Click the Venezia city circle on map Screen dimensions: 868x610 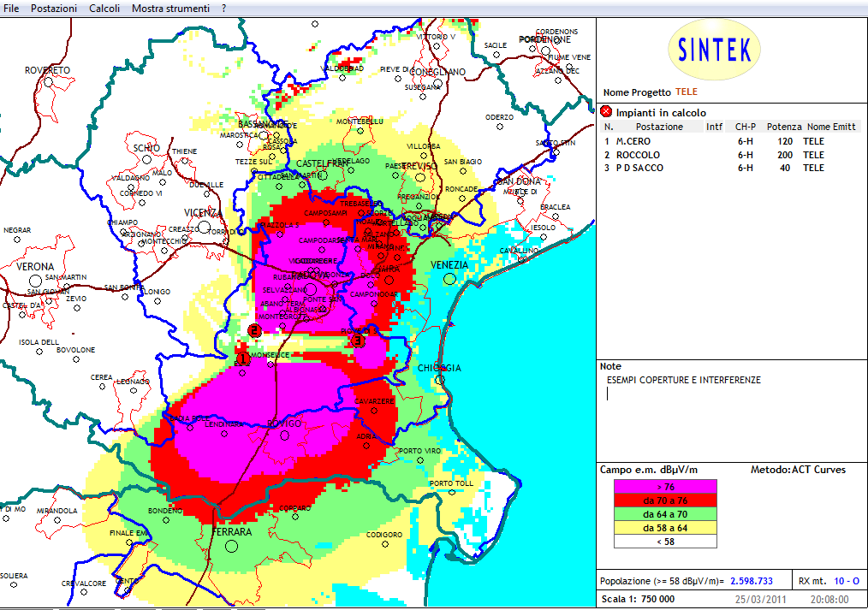pyautogui.click(x=449, y=278)
